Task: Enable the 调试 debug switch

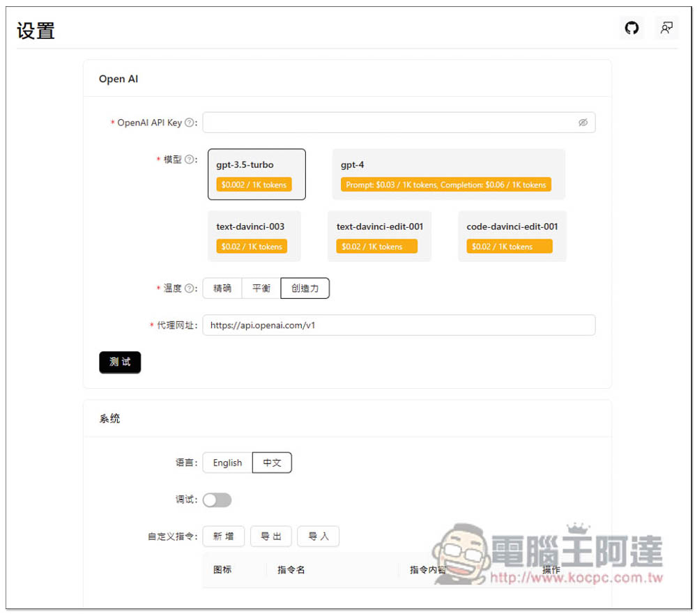Action: [x=217, y=500]
